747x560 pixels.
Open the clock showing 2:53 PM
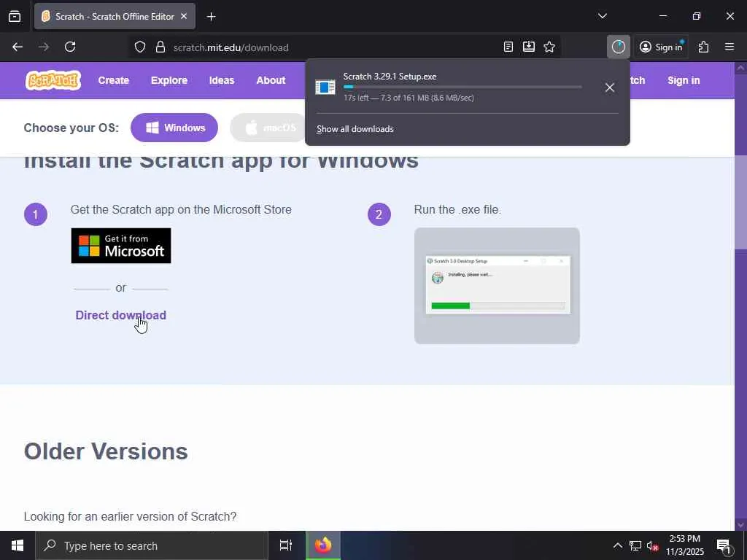click(x=684, y=545)
